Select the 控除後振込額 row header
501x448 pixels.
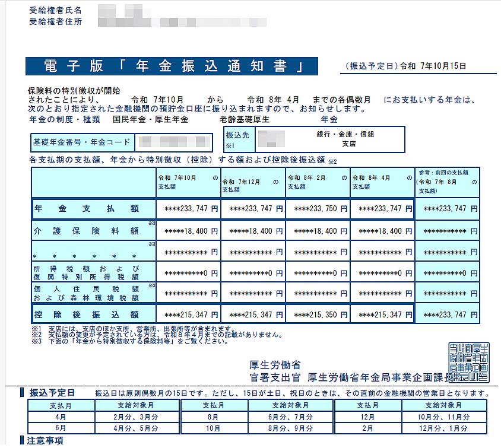click(x=93, y=314)
